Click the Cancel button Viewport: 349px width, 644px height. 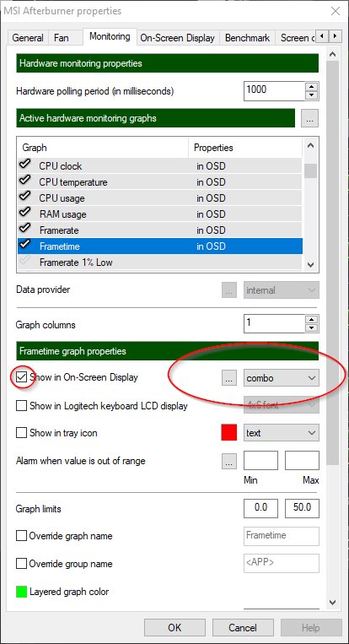(243, 628)
